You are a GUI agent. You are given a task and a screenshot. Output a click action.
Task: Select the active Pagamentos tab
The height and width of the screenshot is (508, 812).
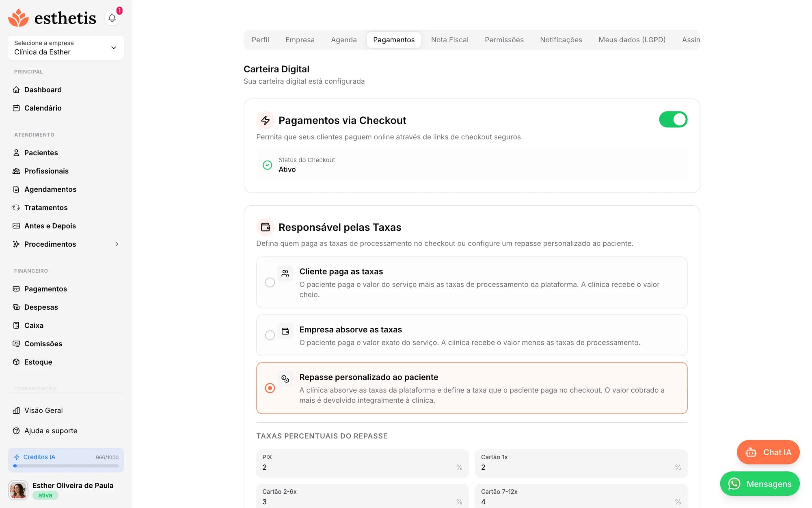[x=394, y=40]
